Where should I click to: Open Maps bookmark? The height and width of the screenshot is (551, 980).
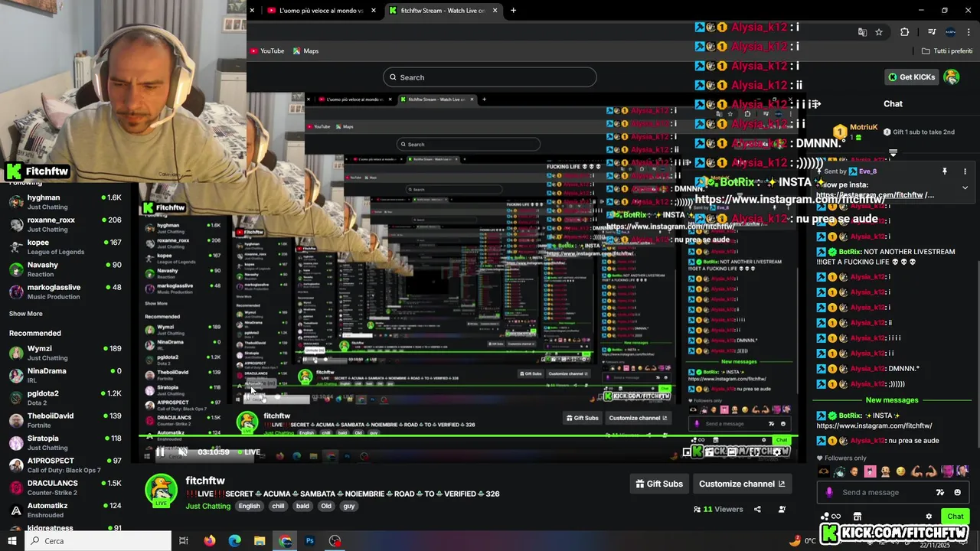coord(305,51)
